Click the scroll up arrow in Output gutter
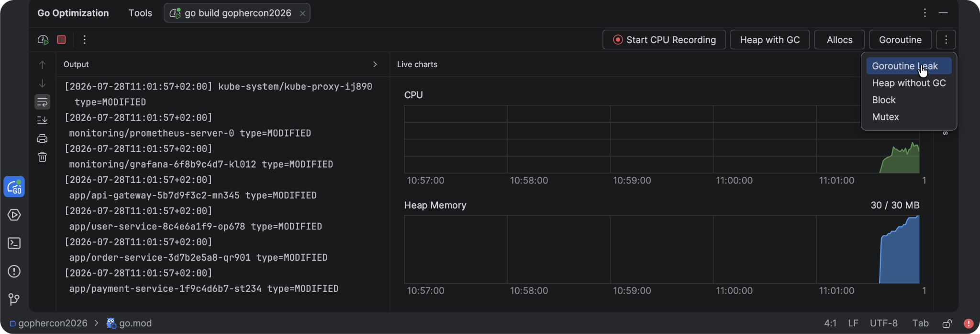The width and height of the screenshot is (980, 334). (42, 65)
